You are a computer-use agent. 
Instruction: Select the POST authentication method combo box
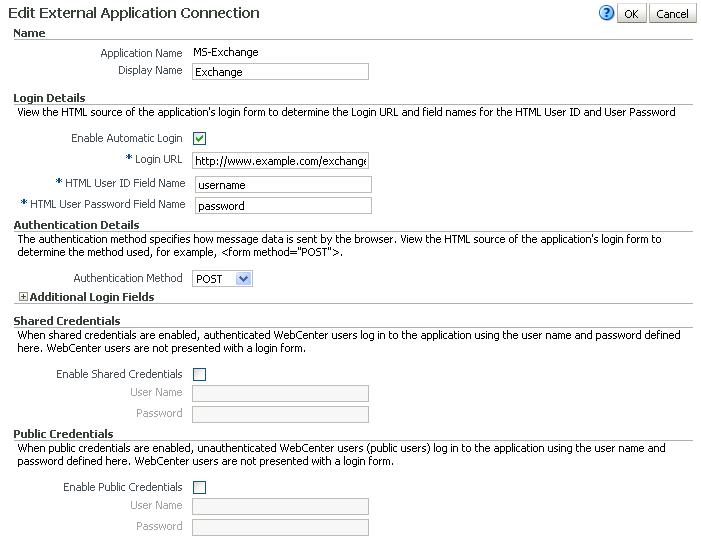point(222,278)
